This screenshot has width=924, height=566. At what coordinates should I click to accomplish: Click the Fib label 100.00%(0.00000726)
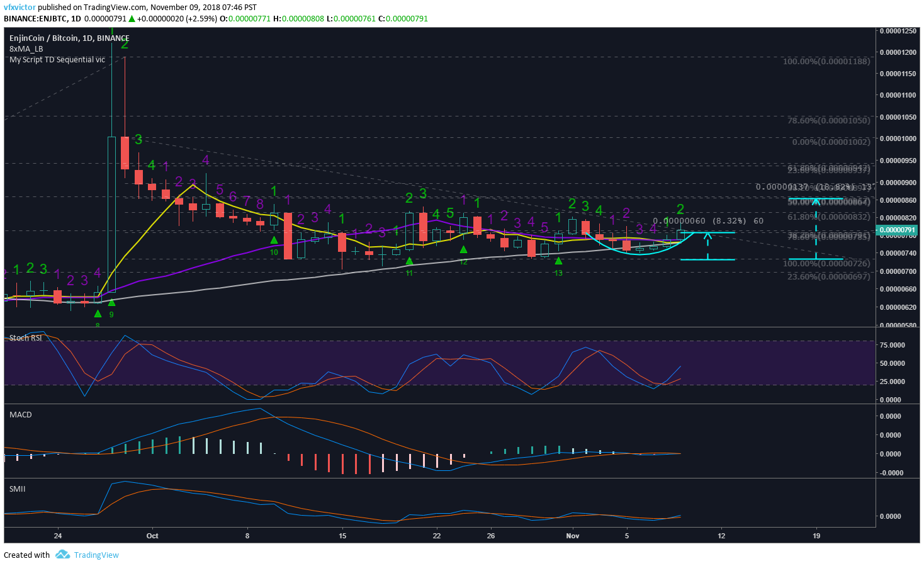[x=826, y=263]
